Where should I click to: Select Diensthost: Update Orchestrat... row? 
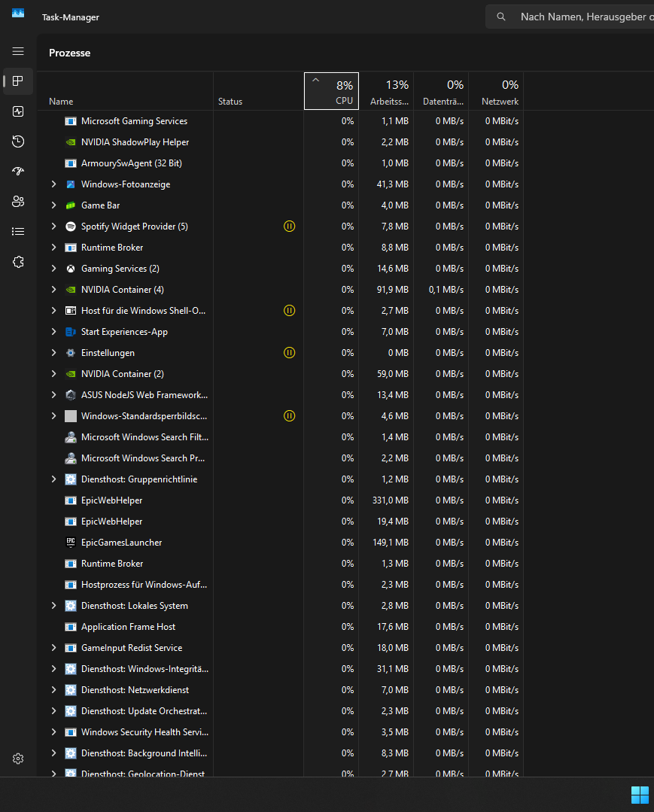click(x=280, y=711)
